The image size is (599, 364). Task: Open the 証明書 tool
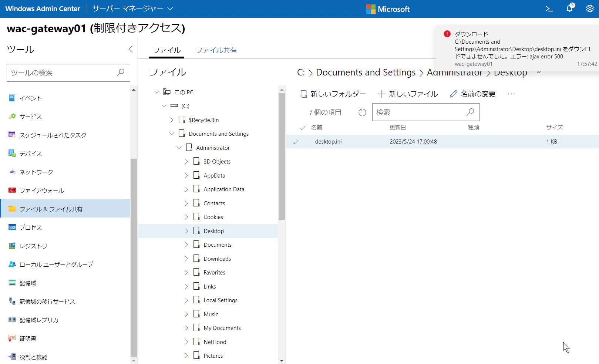coord(65,338)
